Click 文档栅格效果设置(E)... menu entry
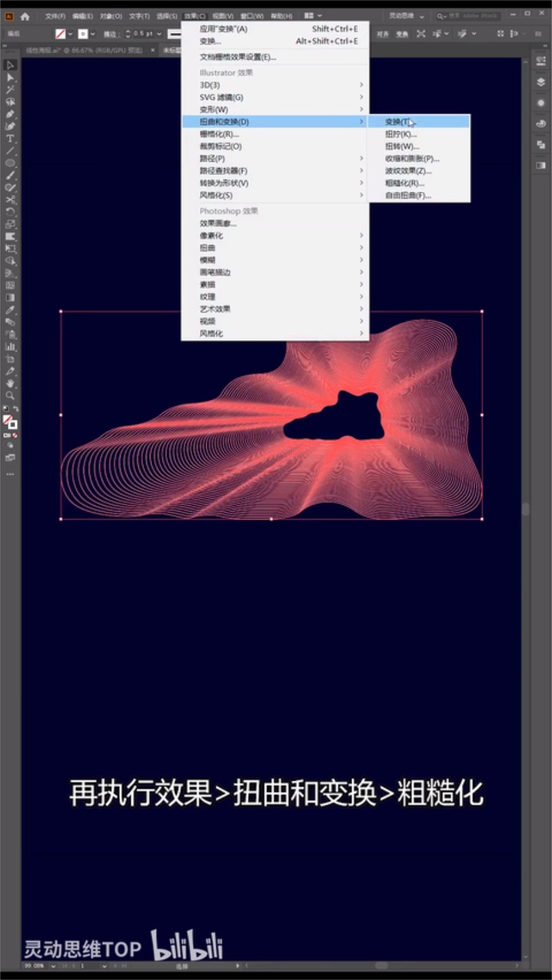 pos(238,57)
